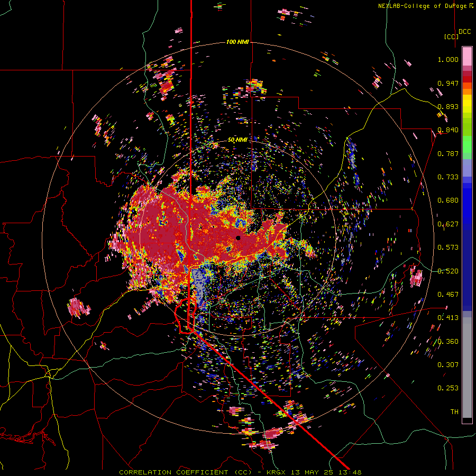Click the black radar site dot at map center
The image size is (476, 476).
[x=238, y=238]
